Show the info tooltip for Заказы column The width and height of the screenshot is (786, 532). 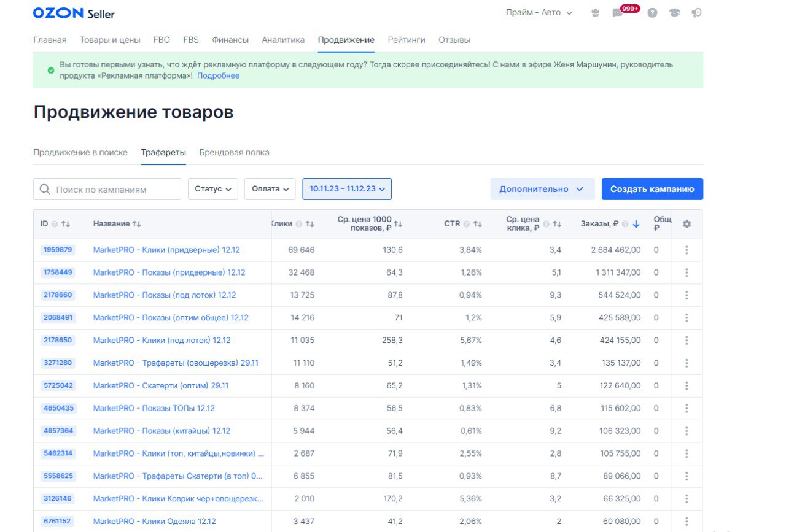[625, 224]
